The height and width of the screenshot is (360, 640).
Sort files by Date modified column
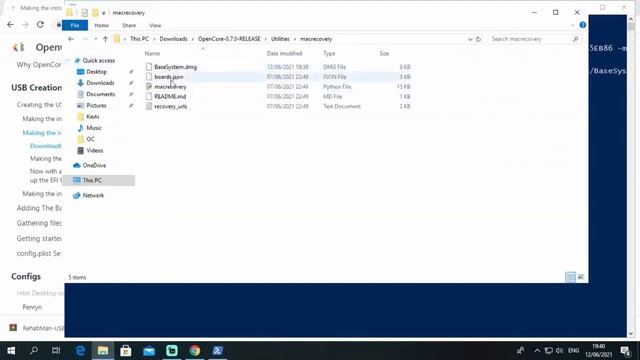point(284,53)
